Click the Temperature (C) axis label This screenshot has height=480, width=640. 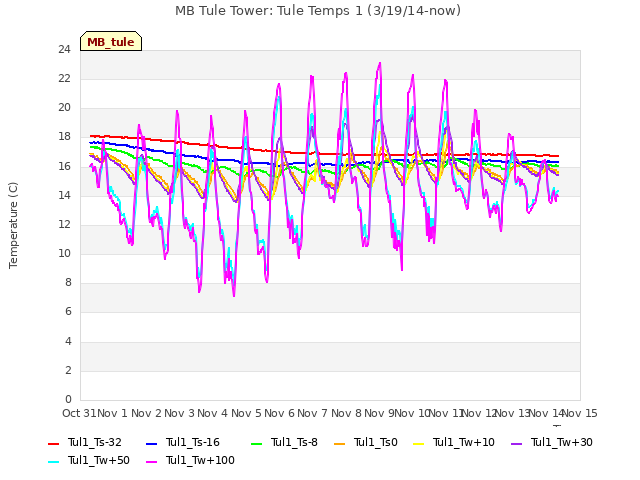[x=13, y=225]
